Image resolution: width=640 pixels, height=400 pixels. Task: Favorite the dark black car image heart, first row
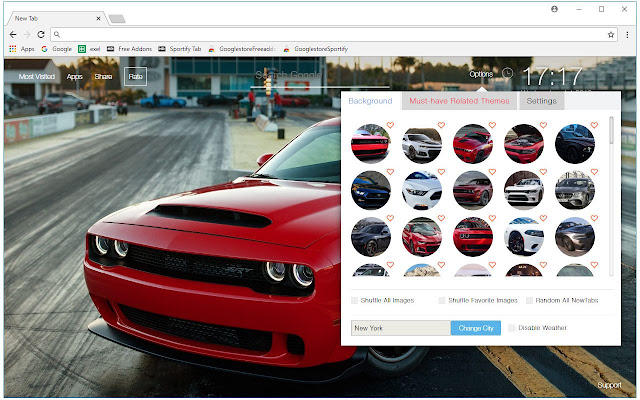pyautogui.click(x=594, y=125)
